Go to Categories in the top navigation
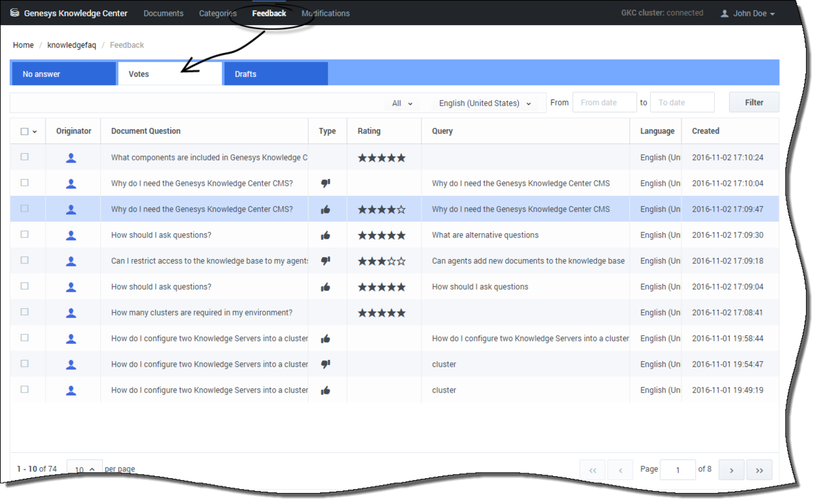 click(218, 14)
